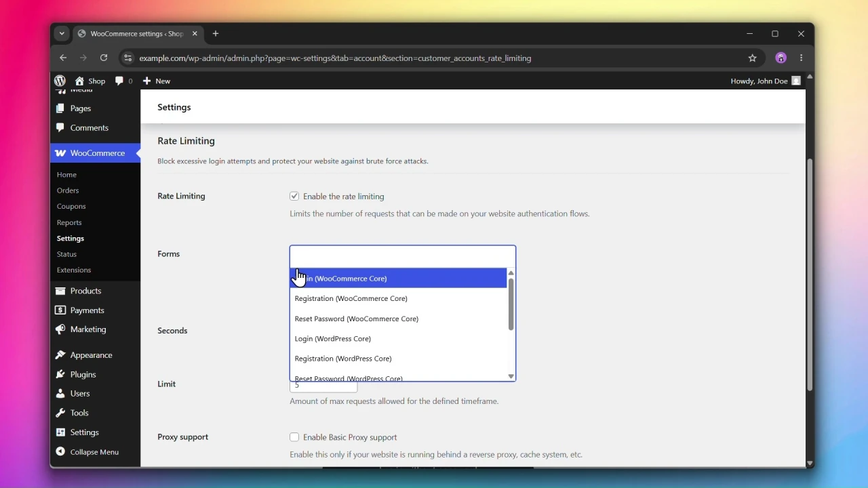Open the browser profile avatar
The height and width of the screenshot is (488, 868).
[781, 58]
